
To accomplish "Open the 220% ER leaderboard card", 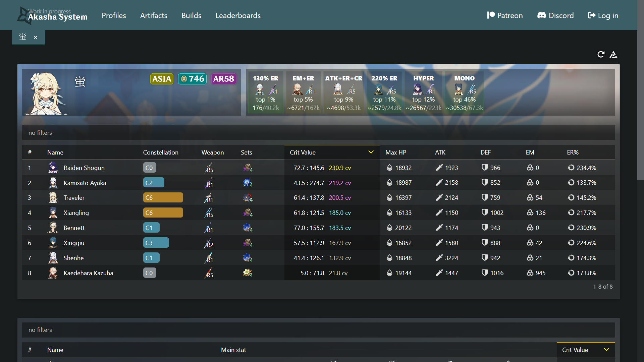I will [384, 93].
